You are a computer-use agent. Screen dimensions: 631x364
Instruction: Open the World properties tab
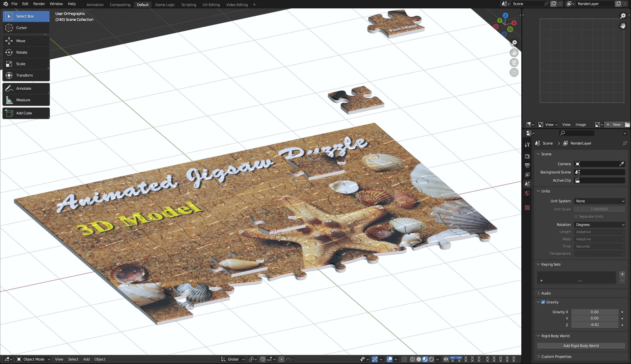(527, 193)
